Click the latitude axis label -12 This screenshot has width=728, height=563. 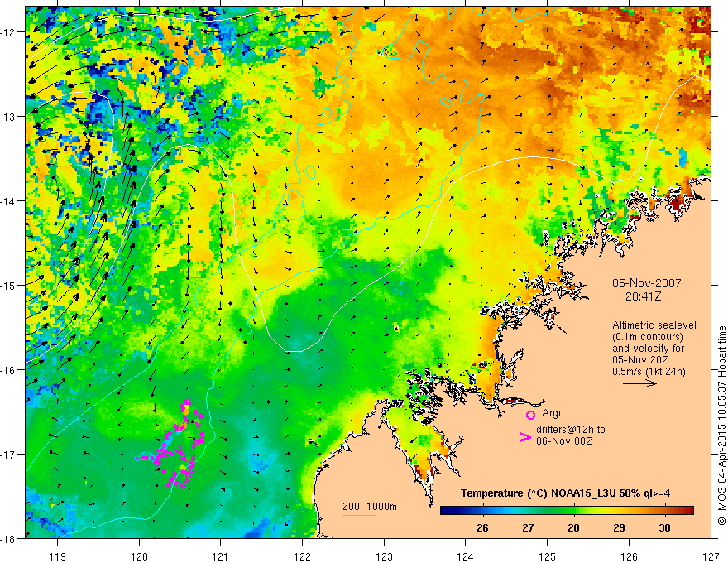9,32
